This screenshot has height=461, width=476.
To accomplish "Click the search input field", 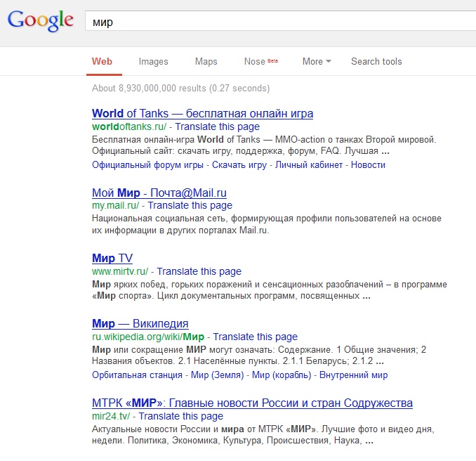I will 281,22.
